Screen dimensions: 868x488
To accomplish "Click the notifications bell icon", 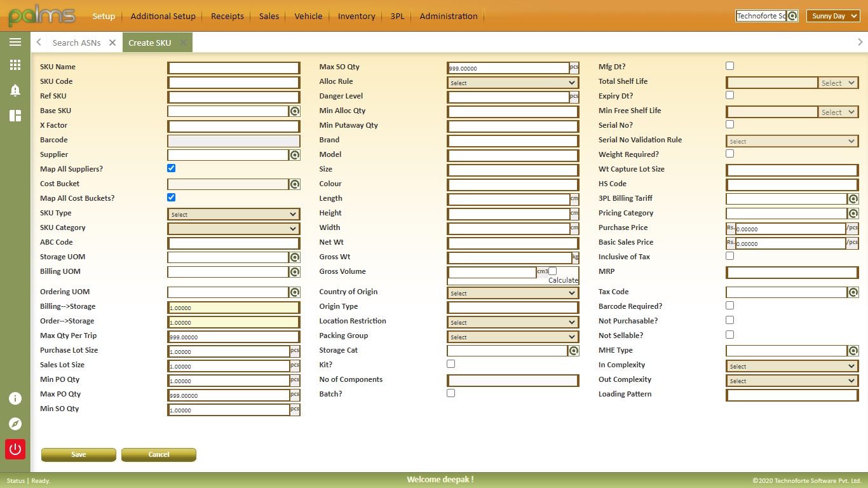I will [15, 90].
